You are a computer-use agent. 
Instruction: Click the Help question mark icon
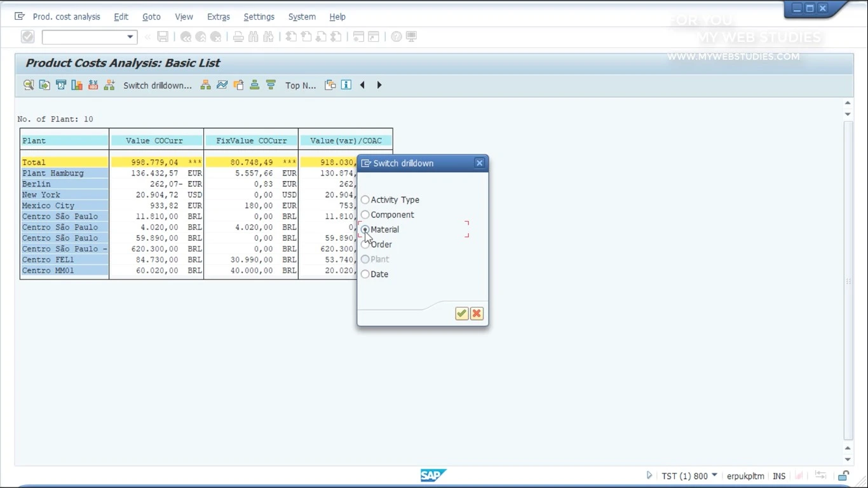397,37
